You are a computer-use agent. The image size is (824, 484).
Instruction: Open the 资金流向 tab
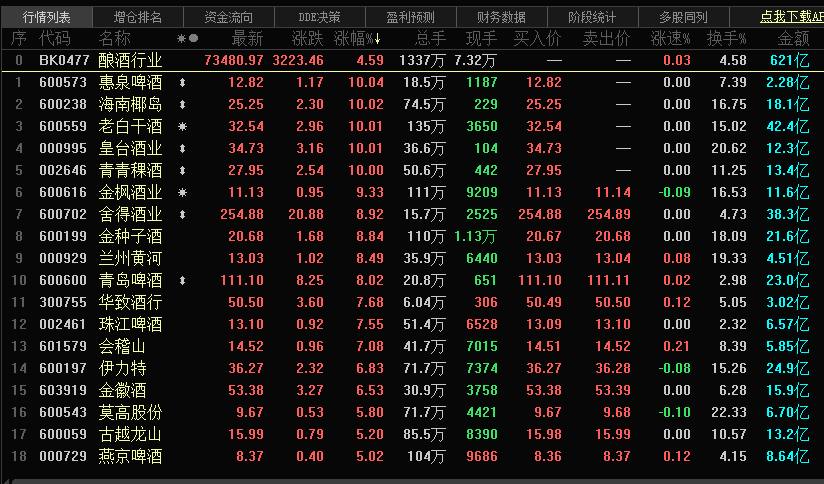[x=229, y=17]
